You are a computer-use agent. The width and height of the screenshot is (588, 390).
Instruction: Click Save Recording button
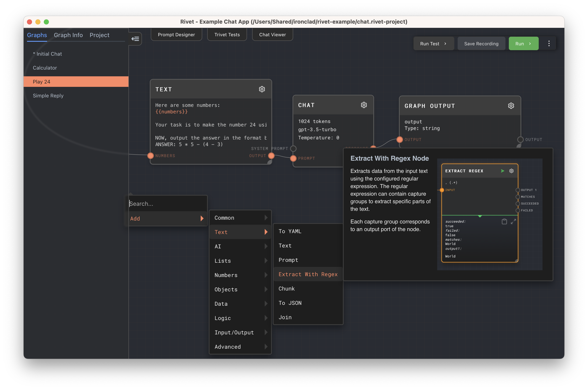pos(481,43)
